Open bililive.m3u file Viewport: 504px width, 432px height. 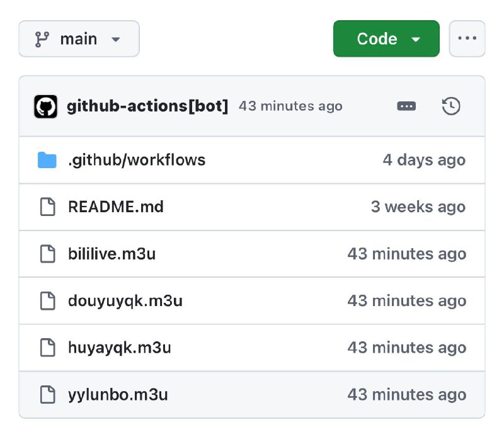[x=112, y=254]
